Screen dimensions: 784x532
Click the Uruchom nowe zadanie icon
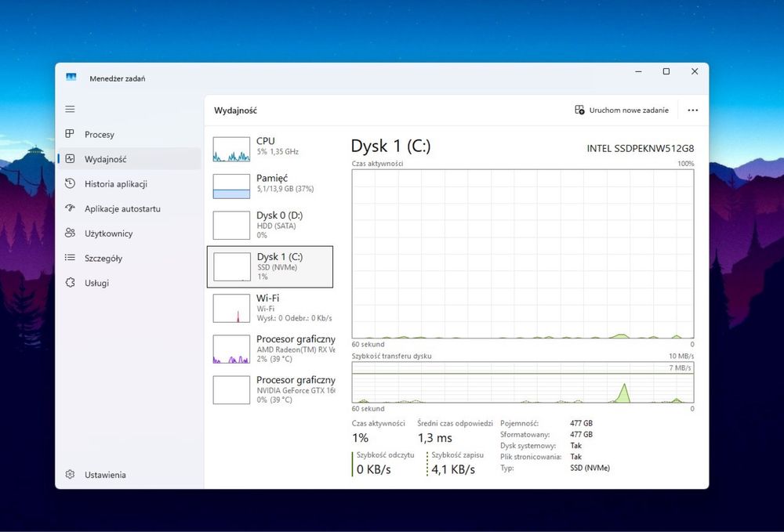579,110
